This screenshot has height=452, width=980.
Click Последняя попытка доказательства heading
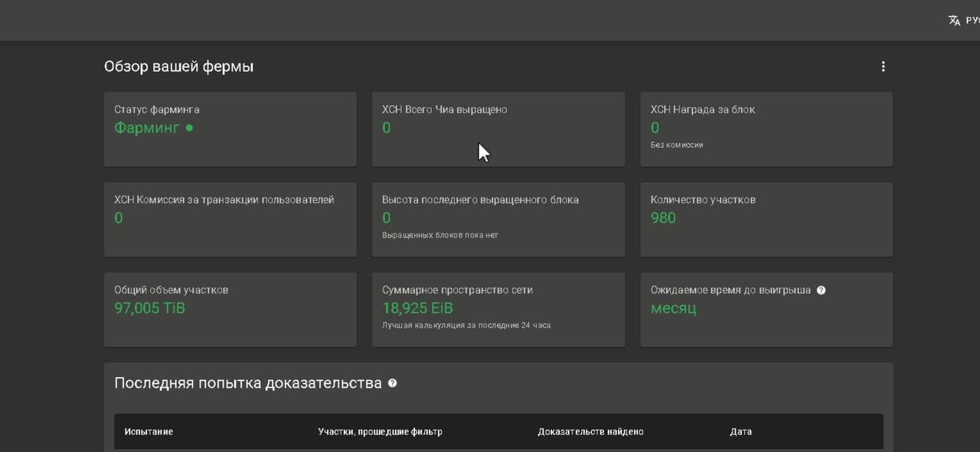tap(248, 383)
